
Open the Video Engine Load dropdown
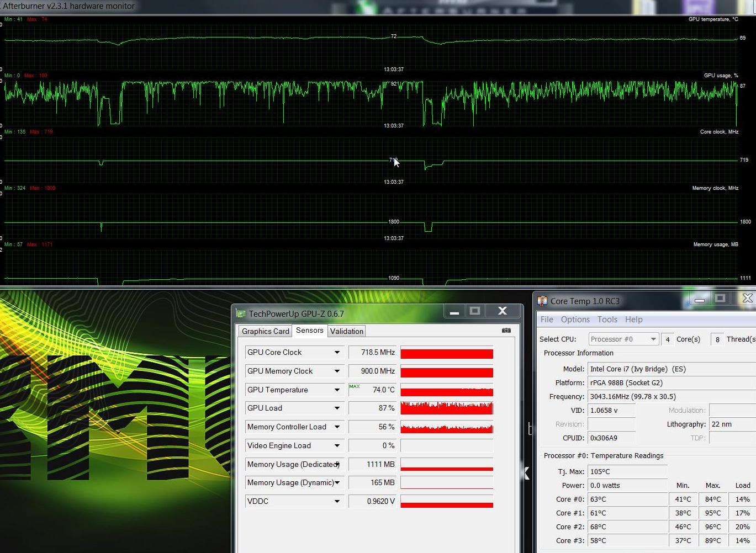point(337,445)
